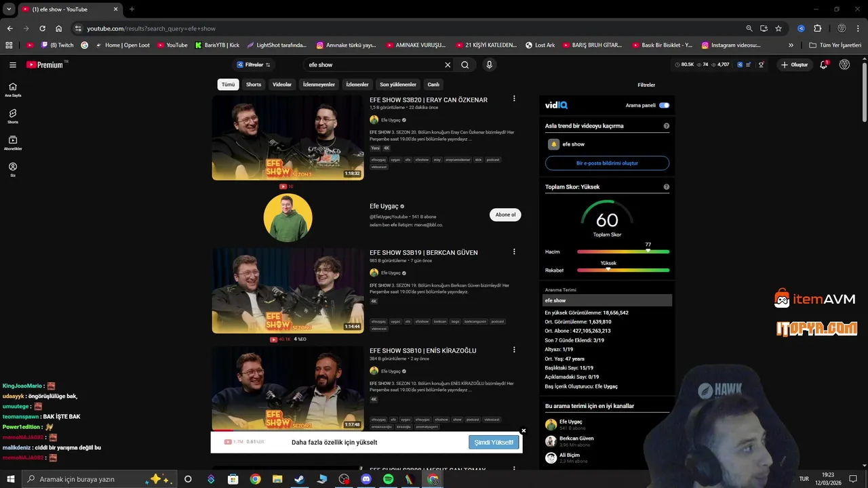The width and height of the screenshot is (868, 488).
Task: Start voice search with the microphone
Action: [489, 65]
